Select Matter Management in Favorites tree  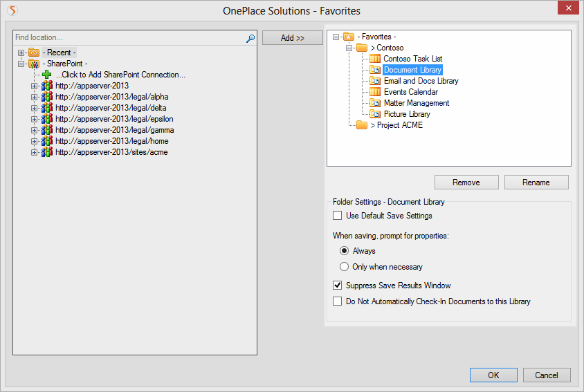(x=416, y=103)
